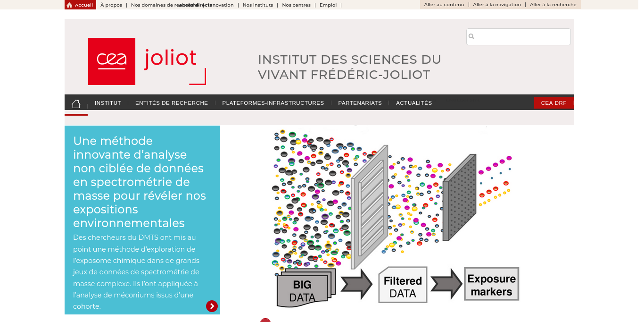Click Aller à la recherche link

tap(553, 5)
